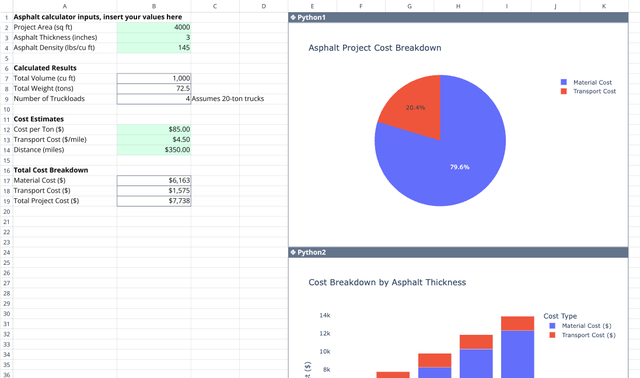Click the 'Total Cost Breakdown' heading cell
The height and width of the screenshot is (378, 640).
(x=65, y=170)
